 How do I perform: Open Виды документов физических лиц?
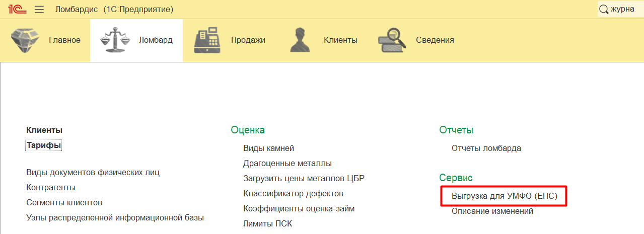coord(93,173)
